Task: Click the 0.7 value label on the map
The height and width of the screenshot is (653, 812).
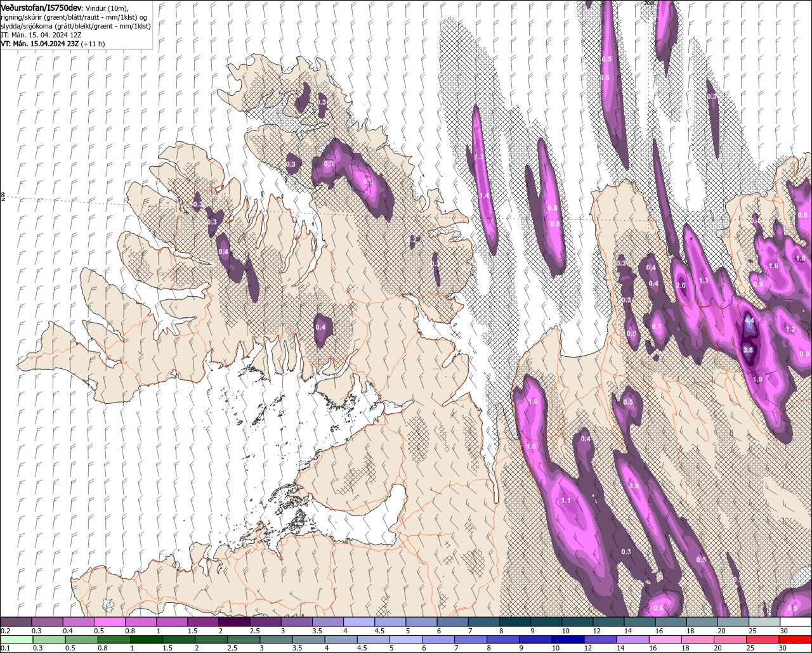Action: point(657,327)
